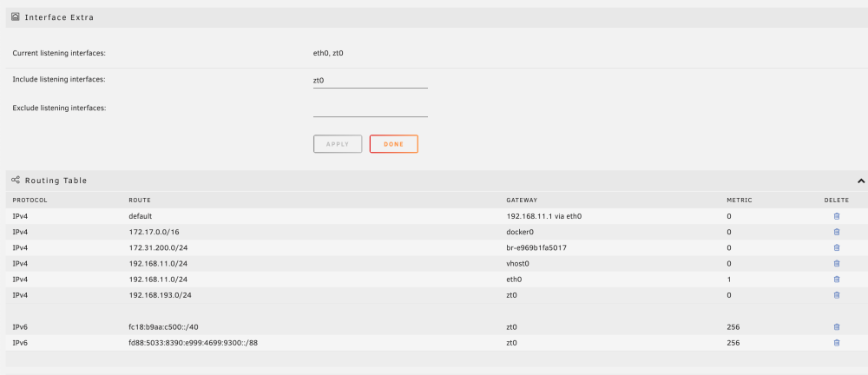Delete the default route via eth0
This screenshot has height=375, width=868.
click(x=837, y=216)
